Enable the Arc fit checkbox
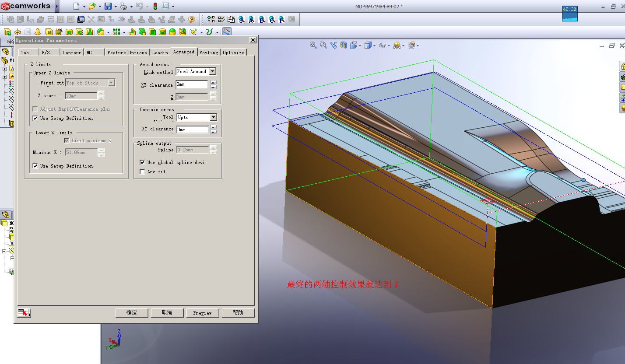The height and width of the screenshot is (364, 625). click(x=142, y=171)
